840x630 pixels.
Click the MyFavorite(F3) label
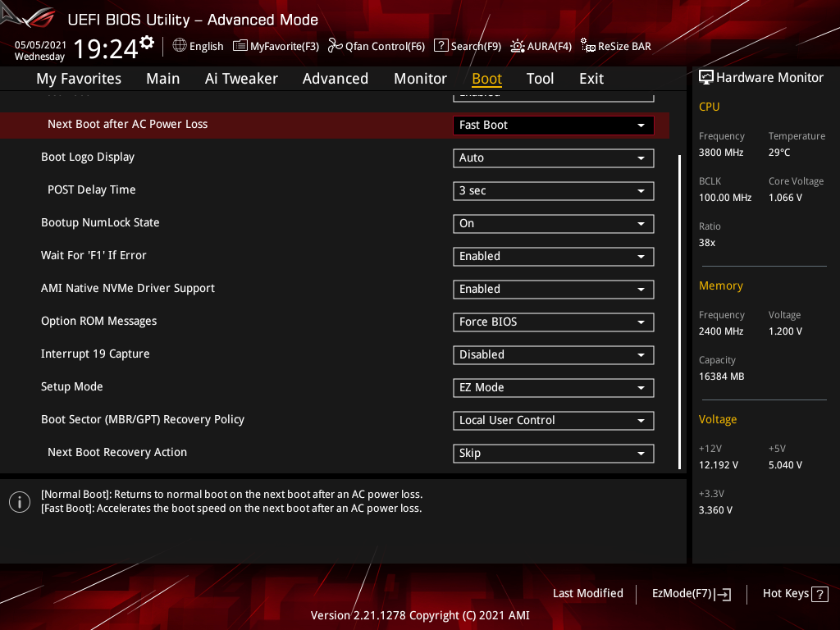(285, 47)
